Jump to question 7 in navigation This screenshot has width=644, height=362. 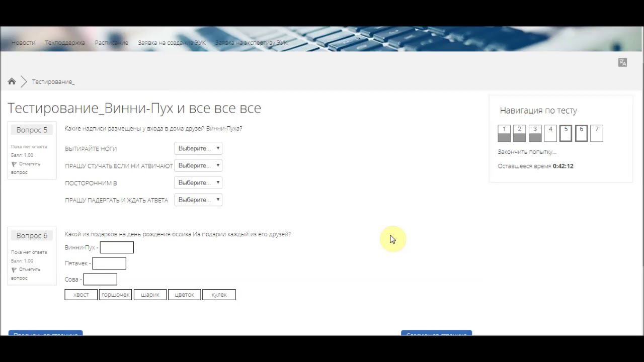pyautogui.click(x=597, y=133)
